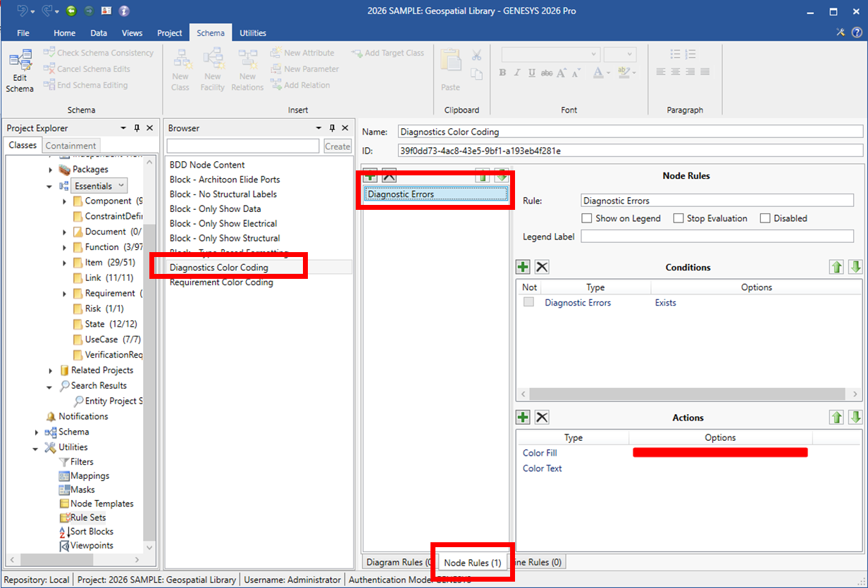Toggle the Disabled checkbox
This screenshot has height=588, width=868.
pos(765,218)
